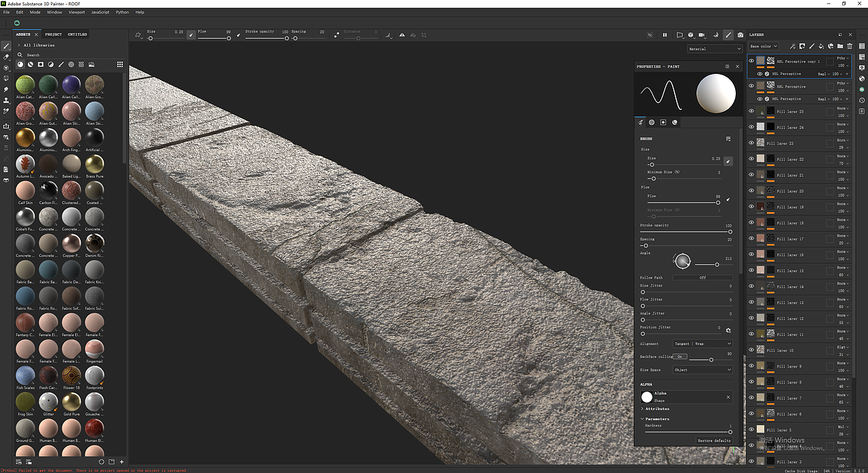Filter assets by environments icon
Viewport: 868px width, 473px height.
coord(91,64)
